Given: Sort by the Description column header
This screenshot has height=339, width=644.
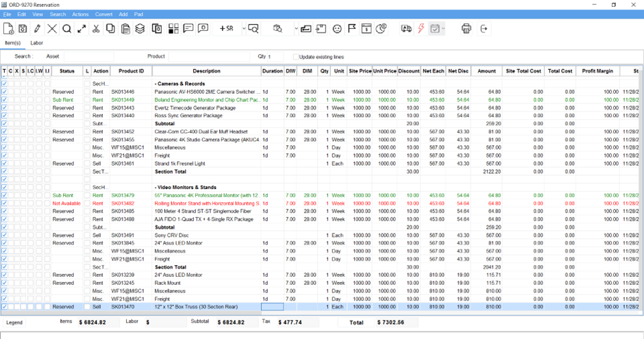Looking at the screenshot, I should (206, 71).
